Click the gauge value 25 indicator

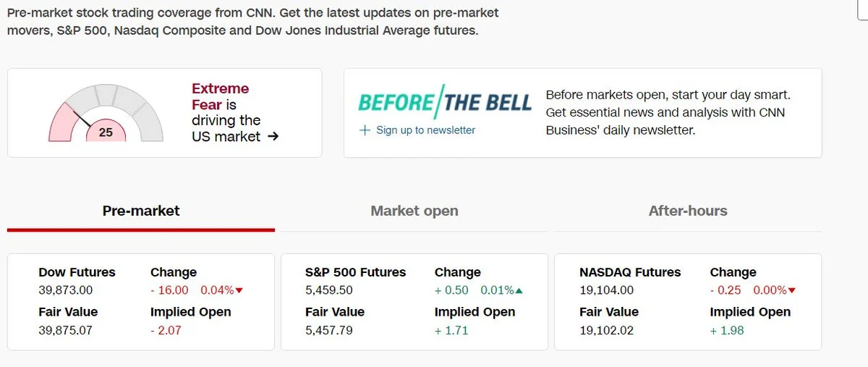(106, 132)
